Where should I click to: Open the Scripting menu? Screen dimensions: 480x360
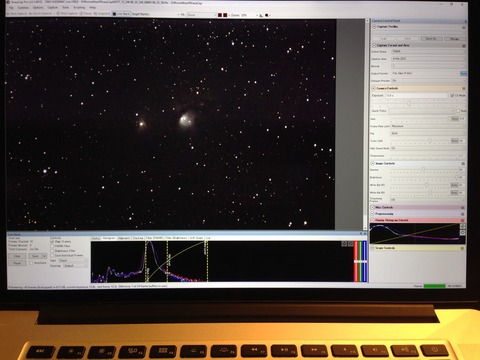point(79,7)
